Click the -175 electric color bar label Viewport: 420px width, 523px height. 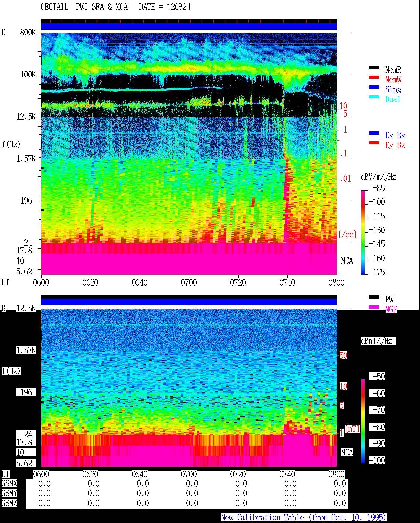(377, 272)
